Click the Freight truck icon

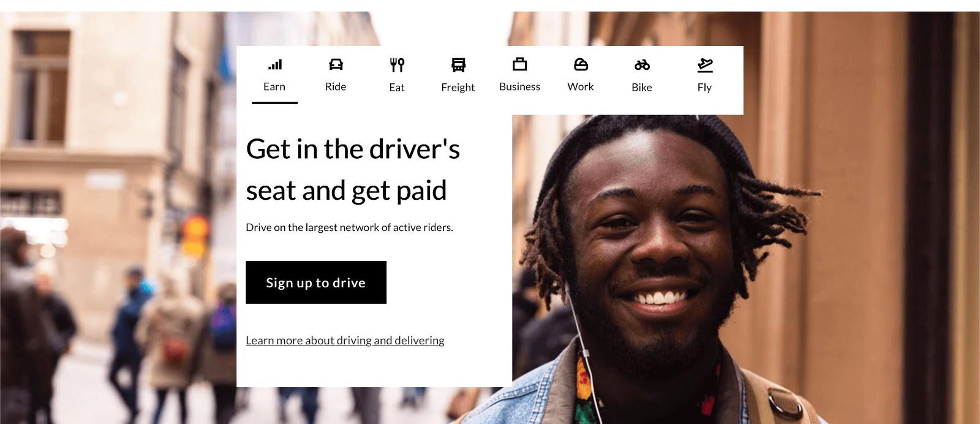point(458,65)
